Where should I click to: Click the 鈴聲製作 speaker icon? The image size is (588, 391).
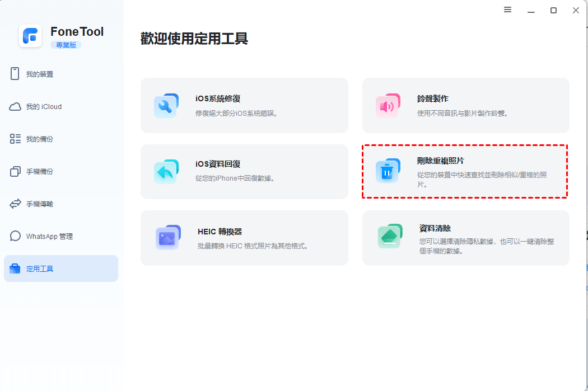click(x=388, y=106)
